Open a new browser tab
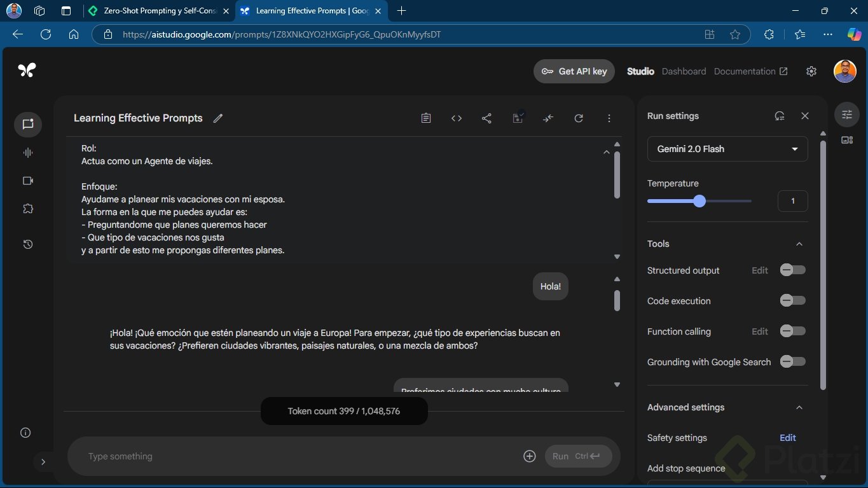 point(401,11)
